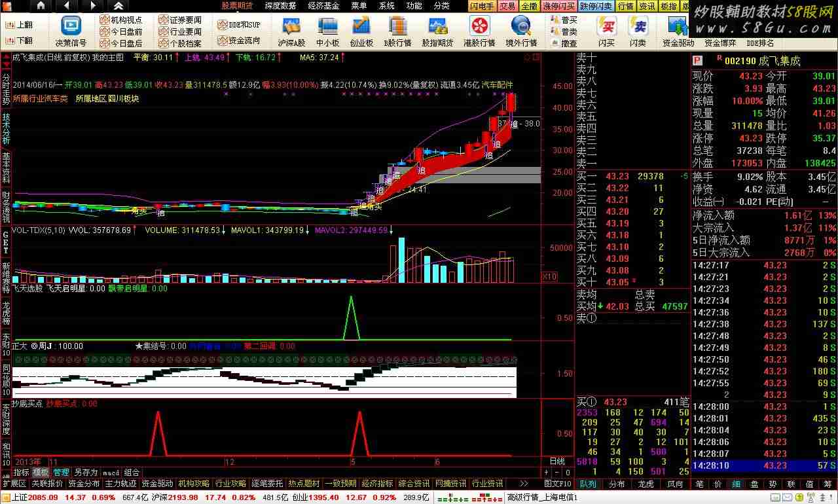The image size is (838, 504).
Task: Open 今日盘后 post-market info
Action: pyautogui.click(x=121, y=43)
